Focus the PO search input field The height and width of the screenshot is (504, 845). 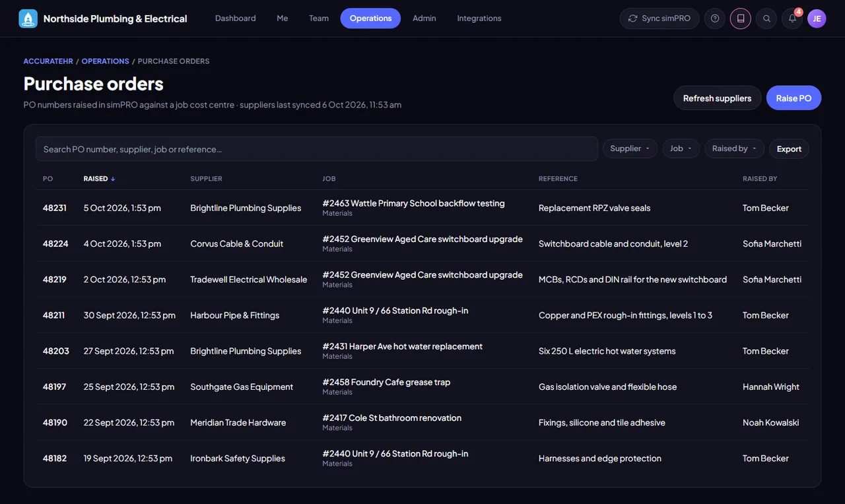coord(317,149)
